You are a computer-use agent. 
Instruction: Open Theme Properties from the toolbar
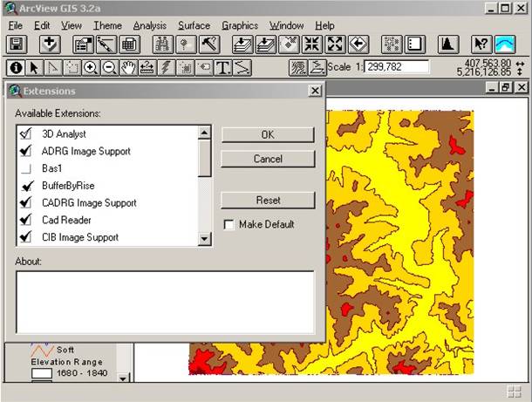[83, 44]
